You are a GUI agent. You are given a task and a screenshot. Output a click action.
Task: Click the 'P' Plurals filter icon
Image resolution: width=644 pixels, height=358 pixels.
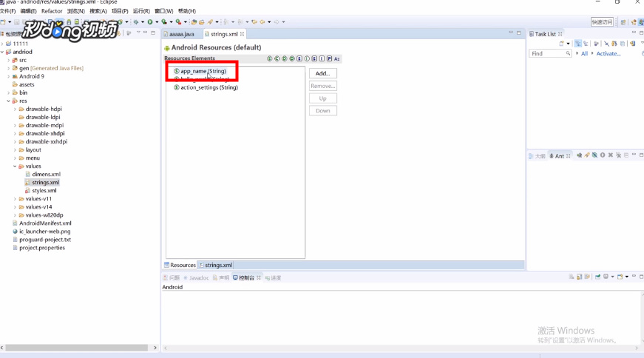point(329,58)
